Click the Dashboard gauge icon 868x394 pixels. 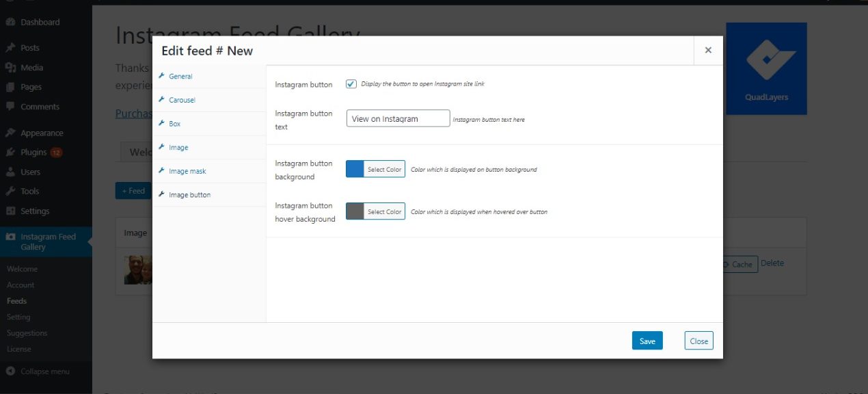point(10,22)
